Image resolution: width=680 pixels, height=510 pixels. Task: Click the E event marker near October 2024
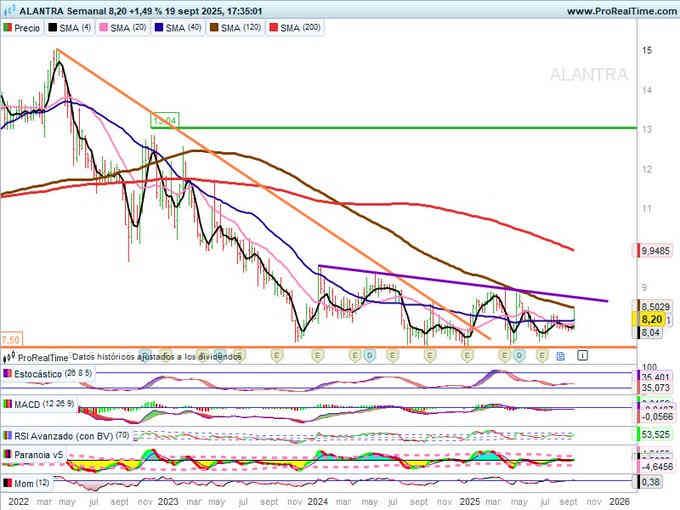click(430, 356)
